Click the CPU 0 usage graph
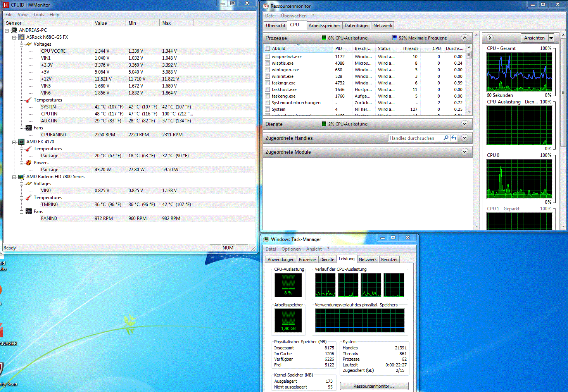Screen dimensions: 568x392 point(519,179)
